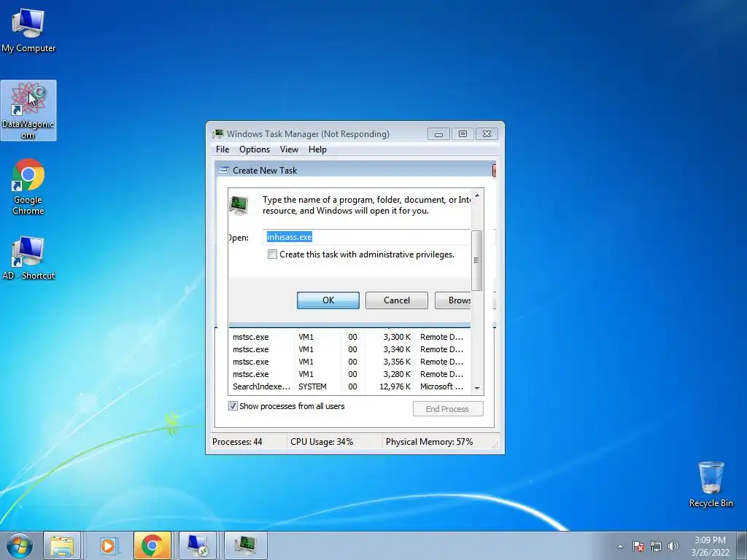Select the SearchIndexe... SYSTEM process row

tap(349, 386)
